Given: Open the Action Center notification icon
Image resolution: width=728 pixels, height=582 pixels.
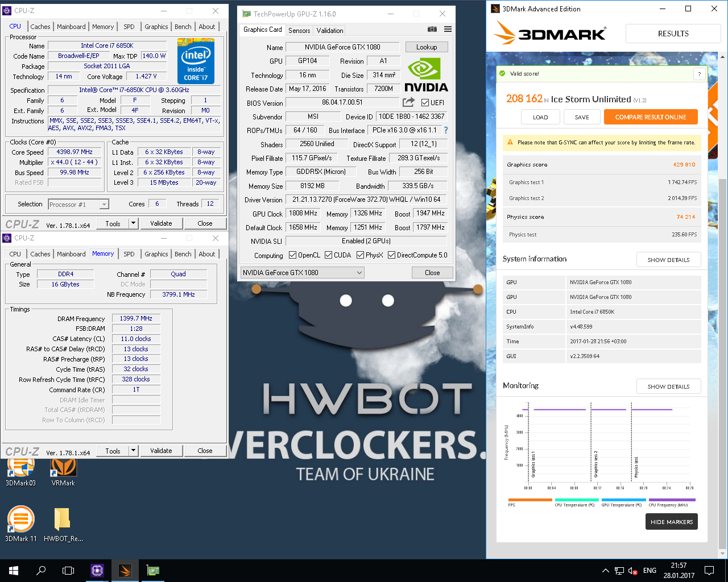Looking at the screenshot, I should pos(709,571).
